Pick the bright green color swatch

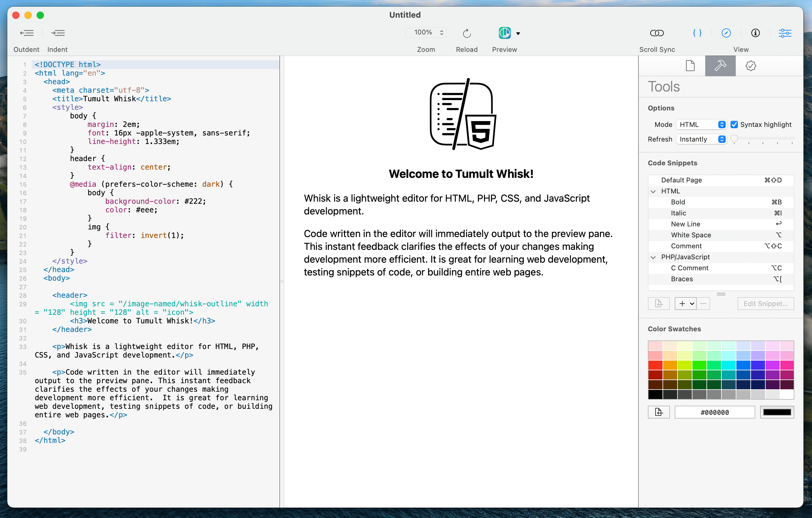pyautogui.click(x=699, y=365)
